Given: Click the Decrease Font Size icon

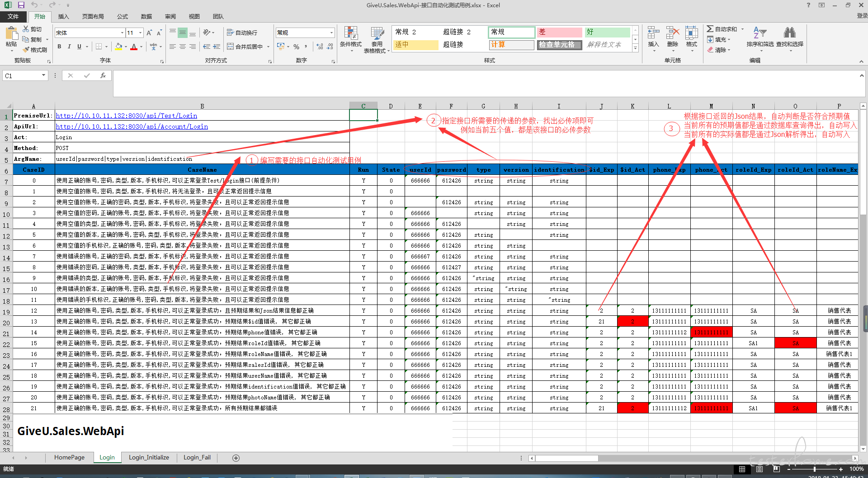Looking at the screenshot, I should [x=159, y=33].
